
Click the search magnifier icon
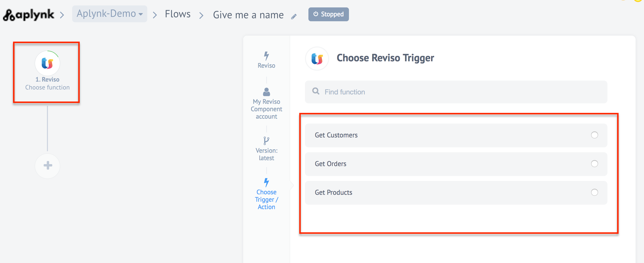[x=316, y=91]
